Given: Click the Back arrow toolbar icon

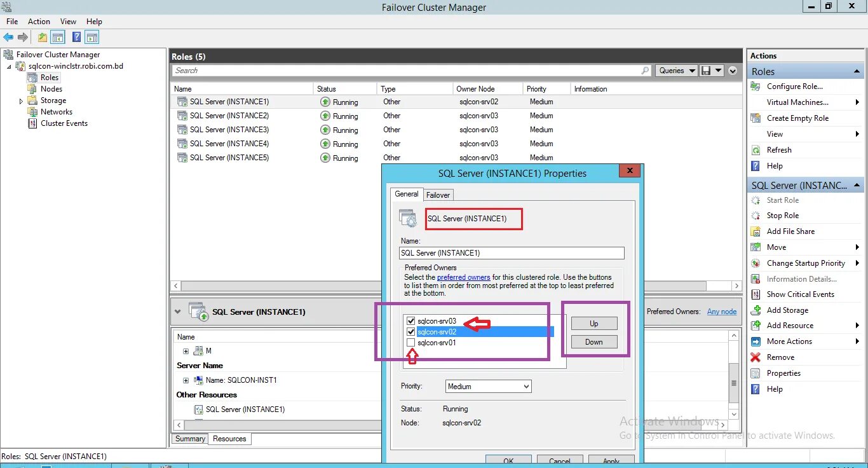Looking at the screenshot, I should (x=8, y=38).
